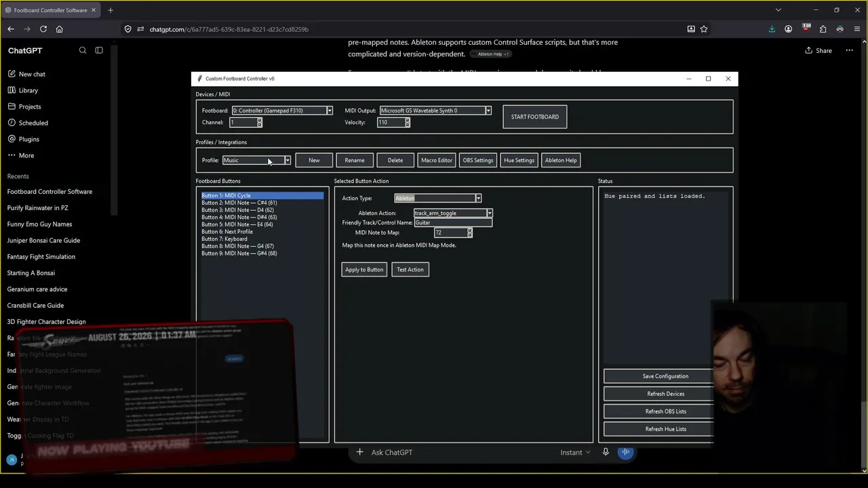Open the browser hamburger application menu
This screenshot has width=868, height=488.
tap(856, 29)
